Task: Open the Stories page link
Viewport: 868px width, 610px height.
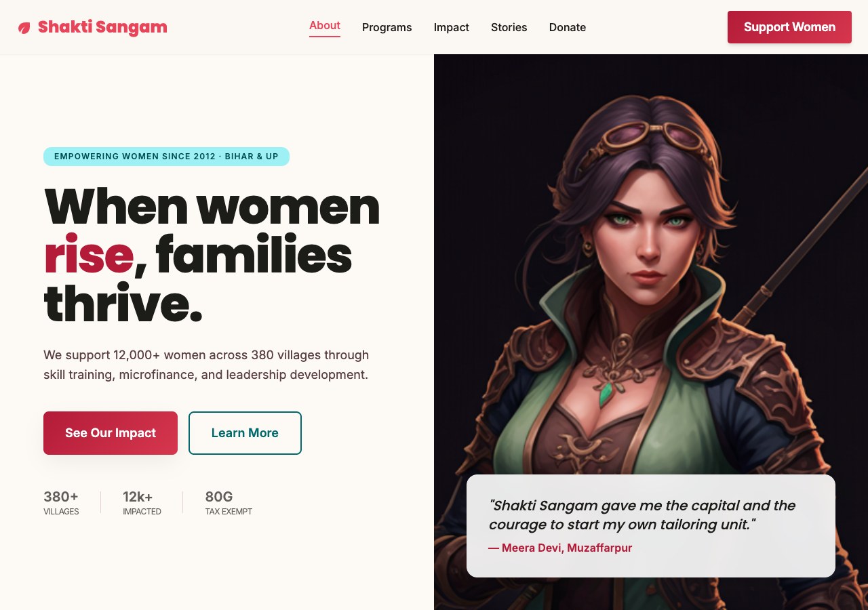Action: point(509,27)
